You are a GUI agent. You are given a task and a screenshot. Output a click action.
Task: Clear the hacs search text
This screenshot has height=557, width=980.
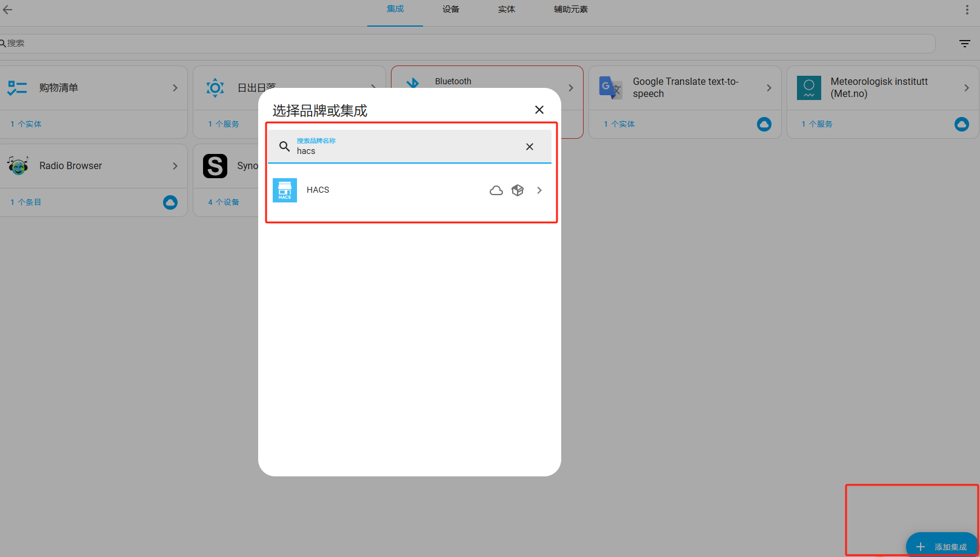530,147
